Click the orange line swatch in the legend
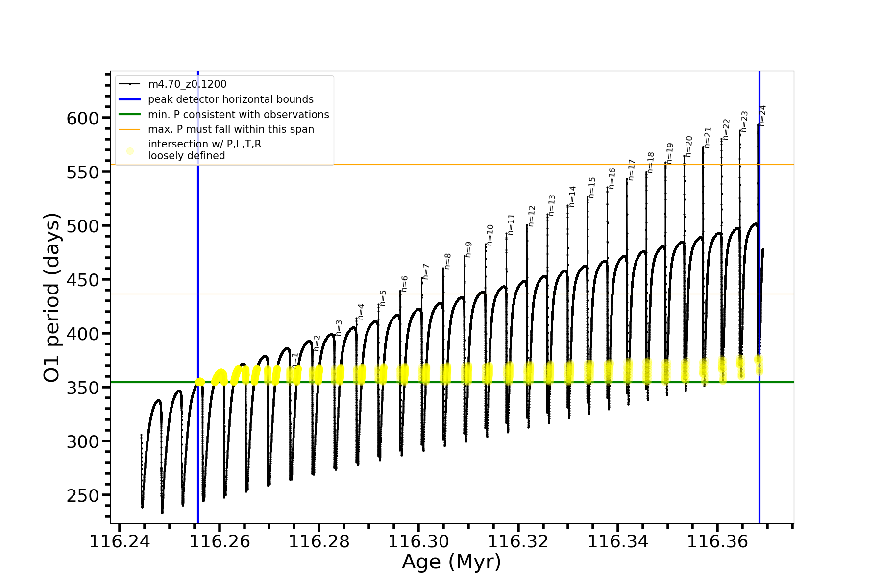 pos(130,129)
